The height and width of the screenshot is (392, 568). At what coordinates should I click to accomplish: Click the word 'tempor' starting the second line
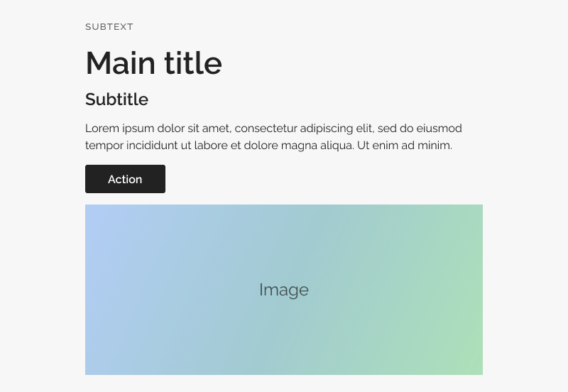104,146
